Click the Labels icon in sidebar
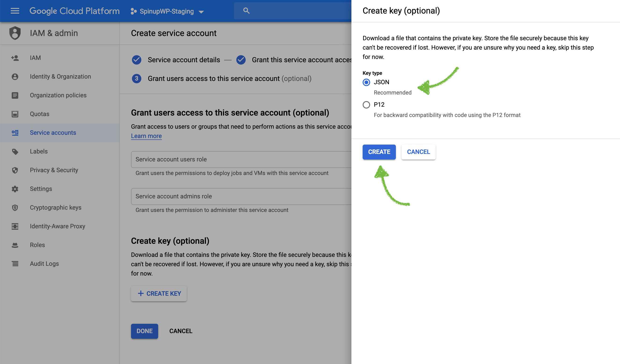 click(x=15, y=151)
